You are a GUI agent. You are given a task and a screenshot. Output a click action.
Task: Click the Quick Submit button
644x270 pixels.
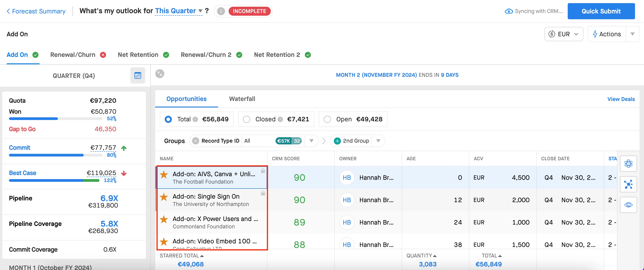pyautogui.click(x=601, y=11)
